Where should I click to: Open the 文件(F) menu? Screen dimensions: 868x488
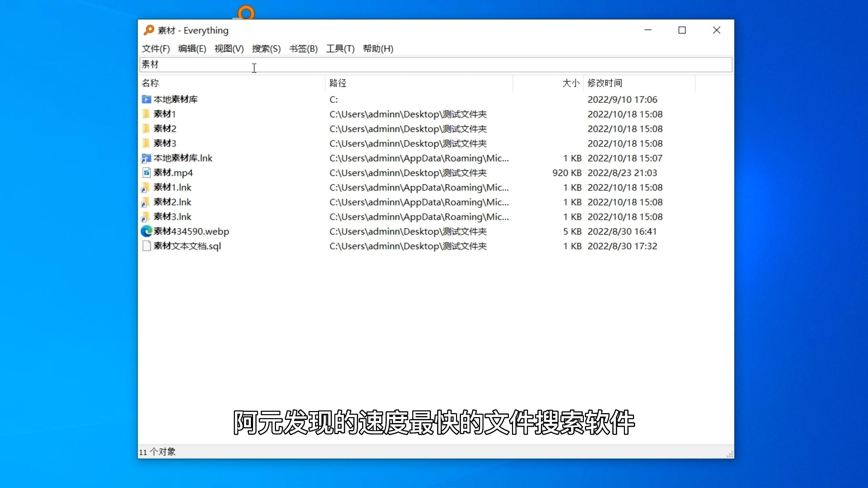pyautogui.click(x=156, y=48)
